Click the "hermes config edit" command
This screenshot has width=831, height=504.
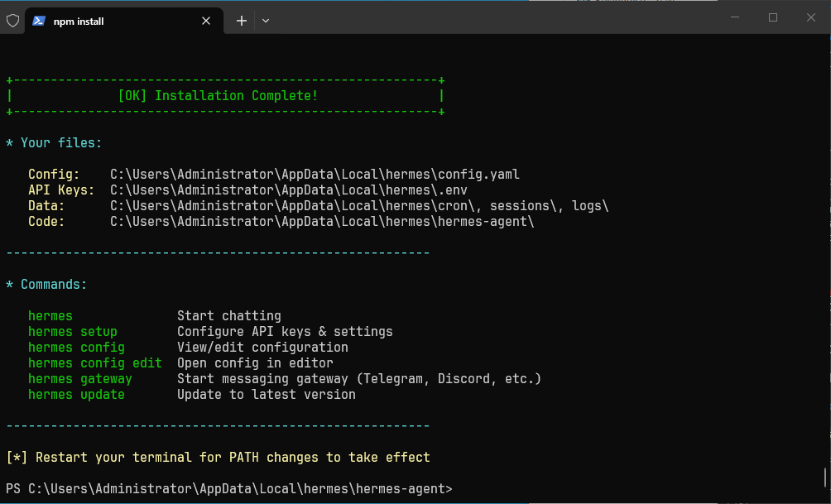[x=95, y=363]
